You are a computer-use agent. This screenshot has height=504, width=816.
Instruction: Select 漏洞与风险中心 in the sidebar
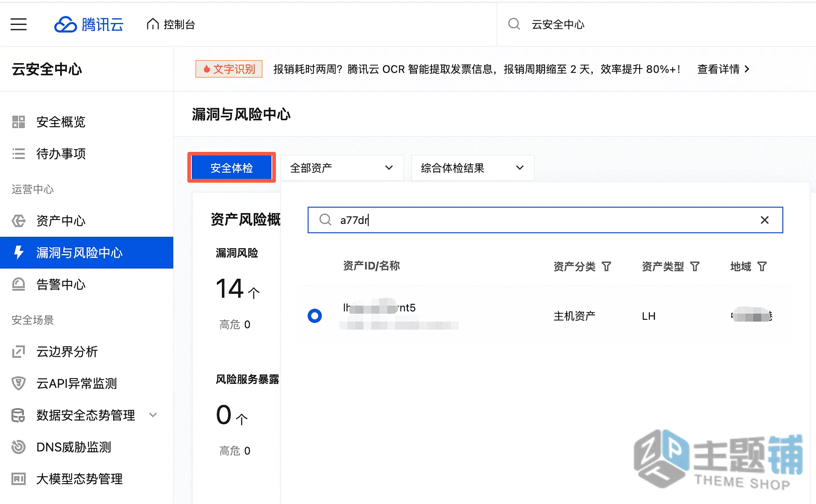tap(87, 253)
